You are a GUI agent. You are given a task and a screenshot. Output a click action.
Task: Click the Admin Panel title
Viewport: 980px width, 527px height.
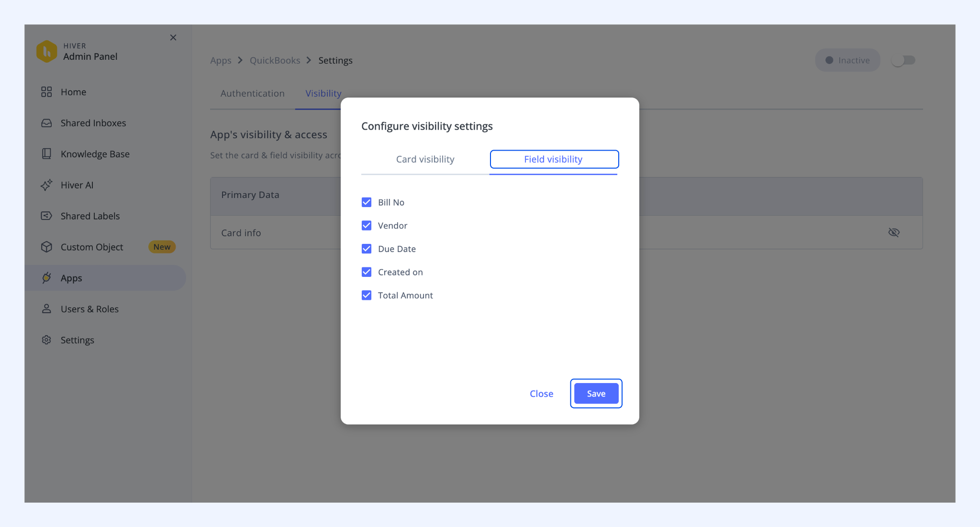[90, 56]
